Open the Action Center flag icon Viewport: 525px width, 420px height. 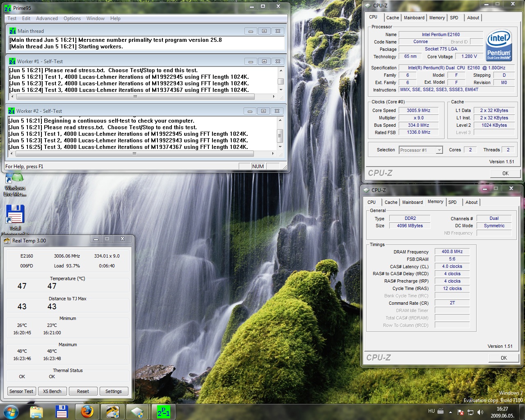tap(461, 412)
